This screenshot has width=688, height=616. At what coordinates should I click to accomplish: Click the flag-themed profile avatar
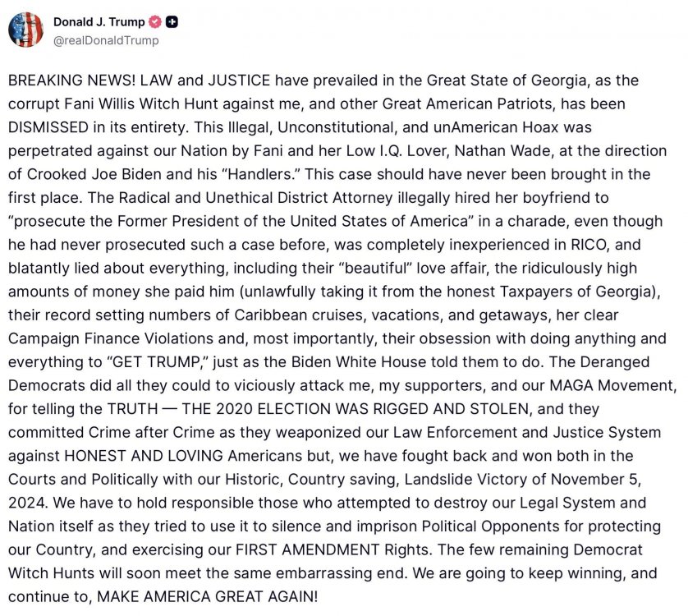(25, 30)
